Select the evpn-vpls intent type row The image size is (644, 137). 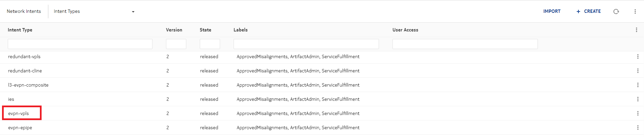[19, 113]
